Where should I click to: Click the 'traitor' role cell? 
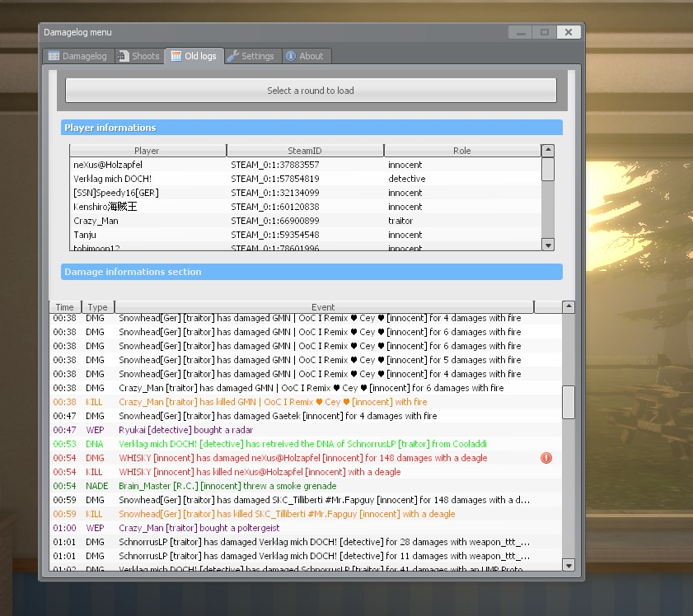[400, 221]
